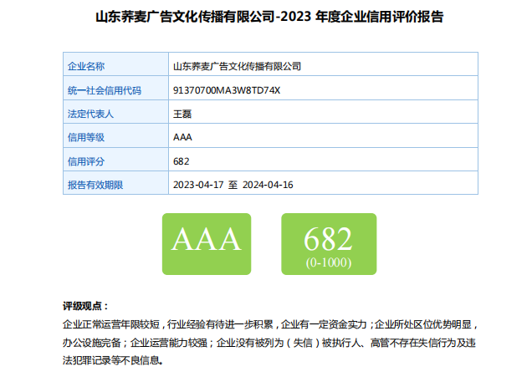Click the 682 score in the table

(x=182, y=161)
